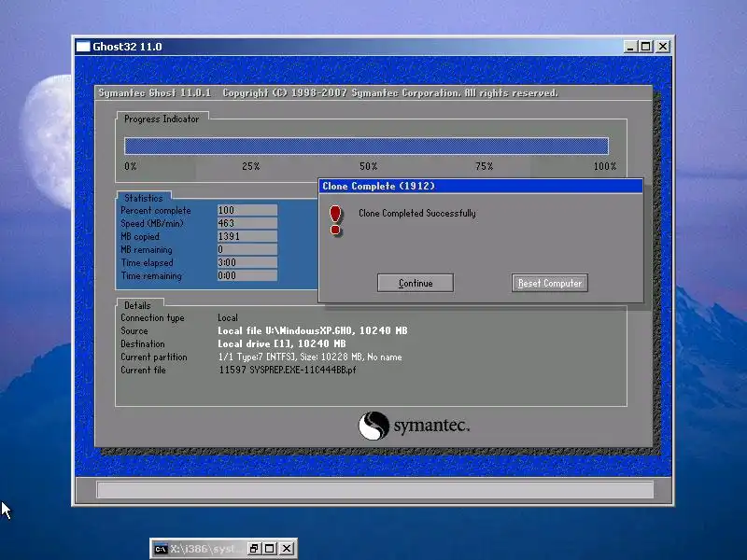Click the command prompt icon on minimized window
The image size is (747, 560).
click(x=161, y=549)
